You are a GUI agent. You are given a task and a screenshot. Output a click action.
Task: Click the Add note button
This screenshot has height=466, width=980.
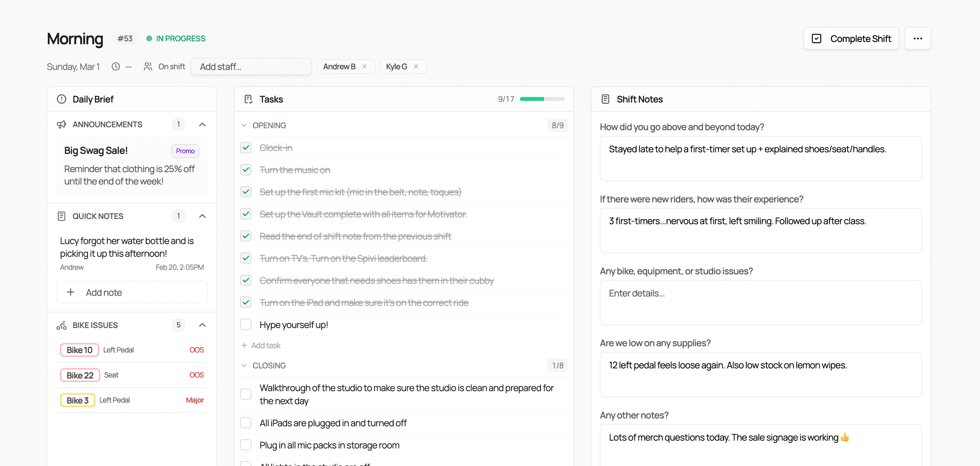[x=131, y=292]
